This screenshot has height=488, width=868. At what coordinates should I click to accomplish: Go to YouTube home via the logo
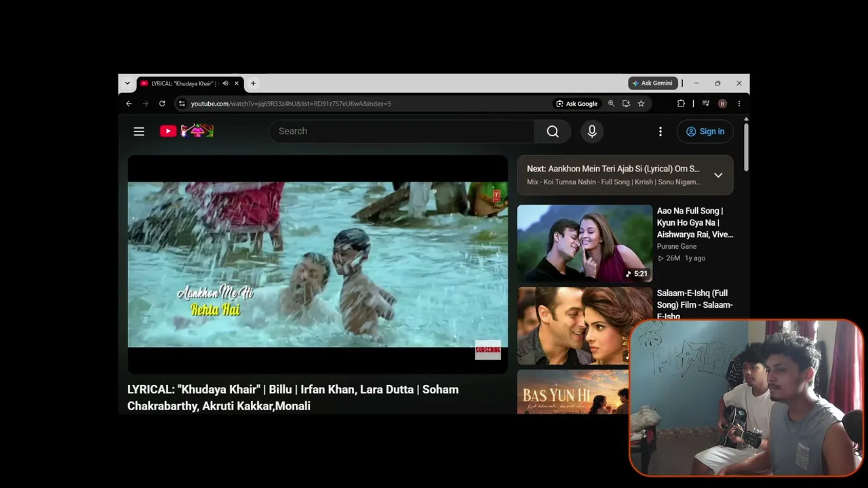pos(186,131)
